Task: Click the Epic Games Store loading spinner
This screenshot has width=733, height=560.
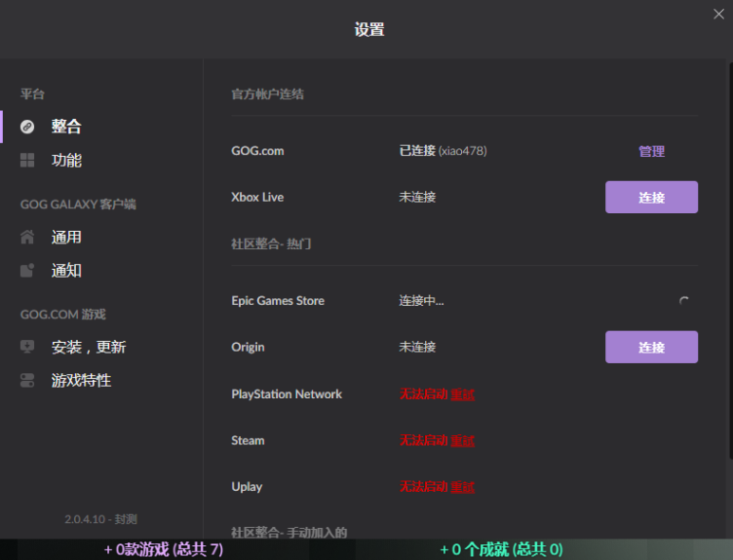Action: [684, 301]
